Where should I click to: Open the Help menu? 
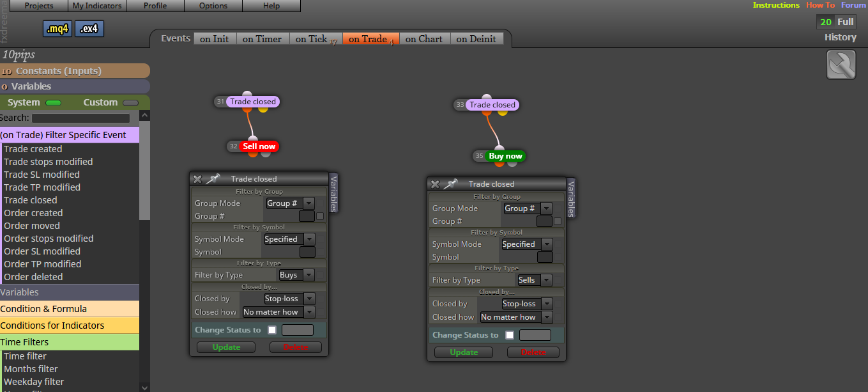pyautogui.click(x=271, y=6)
